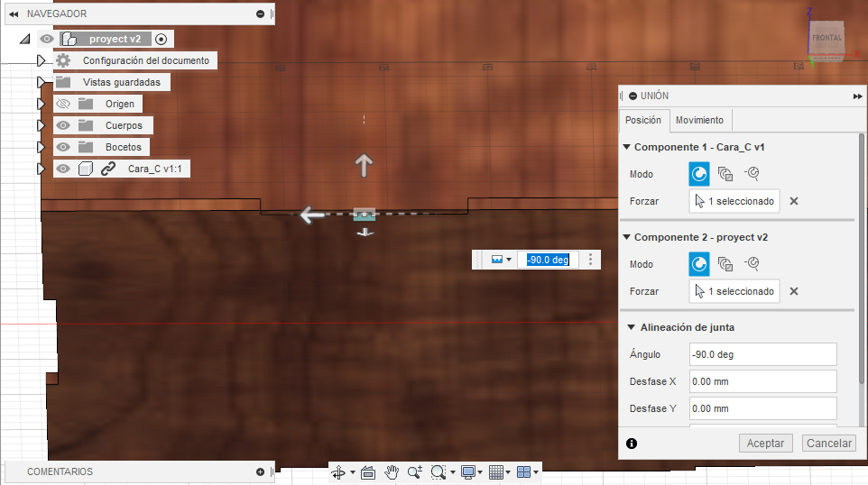The height and width of the screenshot is (485, 868).
Task: Expand the Comentarios panel plus icon
Action: (260, 471)
